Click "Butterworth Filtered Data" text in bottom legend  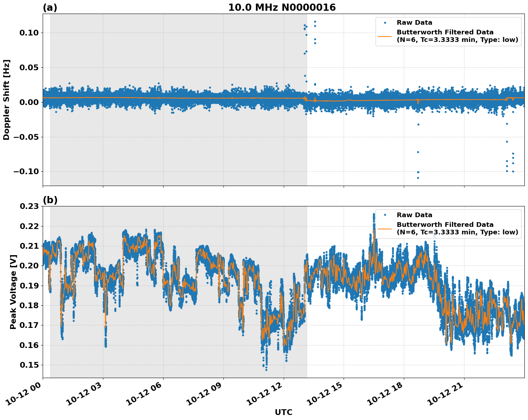[x=445, y=225]
